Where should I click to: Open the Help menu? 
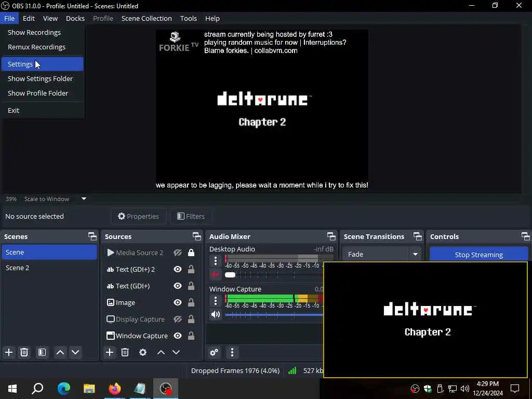tap(212, 18)
